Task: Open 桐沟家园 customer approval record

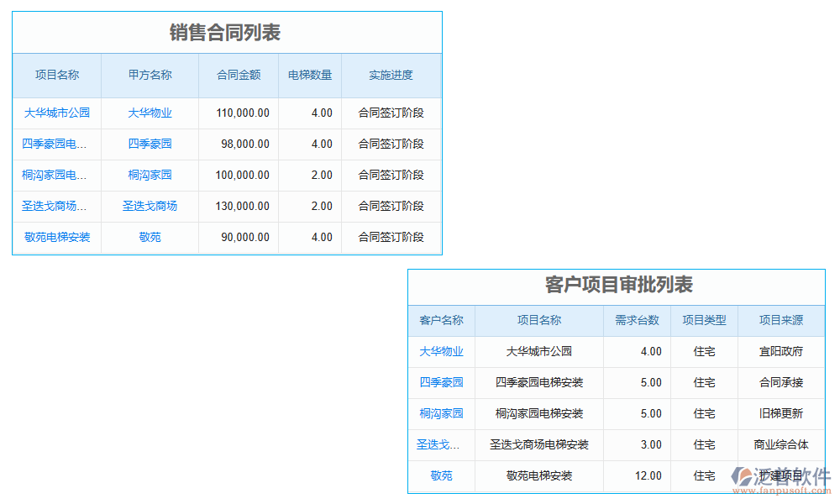Action: (440, 413)
